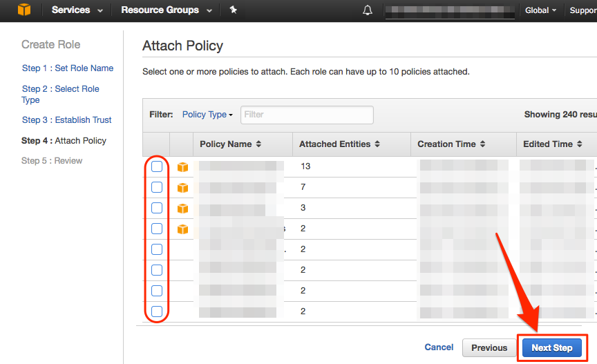This screenshot has height=364, width=597.
Task: Open the Policy Type filter dropdown
Action: point(207,115)
